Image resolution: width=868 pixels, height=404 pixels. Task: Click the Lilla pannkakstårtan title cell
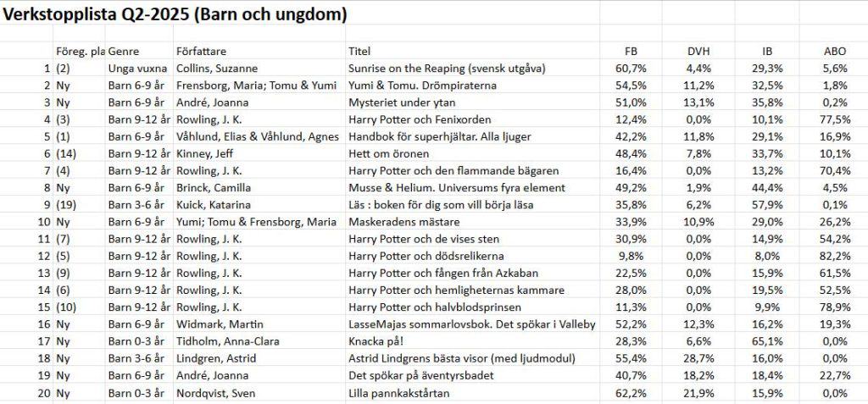473,393
